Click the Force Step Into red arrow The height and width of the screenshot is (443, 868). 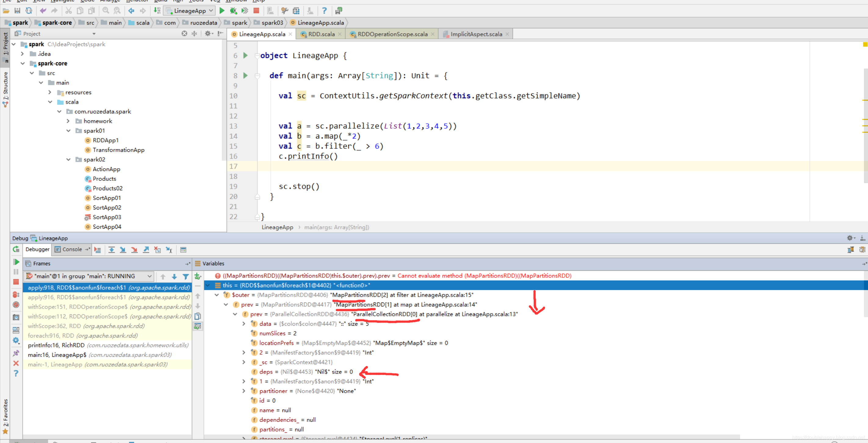[x=135, y=249]
